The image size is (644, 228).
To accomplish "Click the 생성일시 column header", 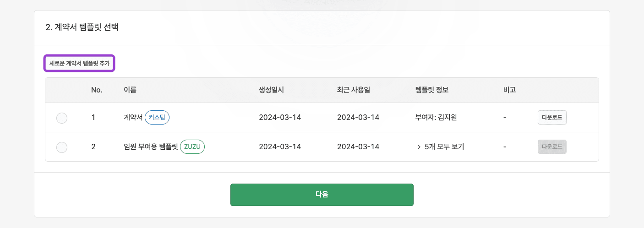I will pos(272,90).
